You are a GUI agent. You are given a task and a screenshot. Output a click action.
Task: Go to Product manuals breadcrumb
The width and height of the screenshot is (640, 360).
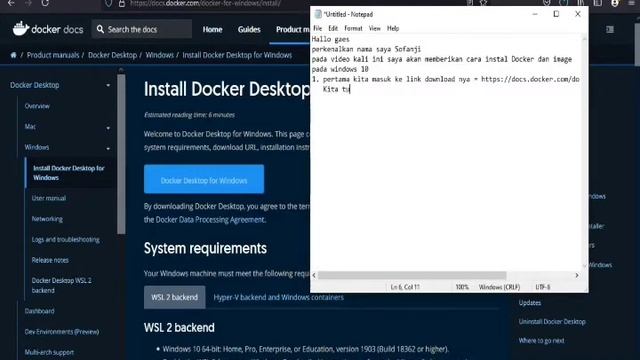[x=53, y=55]
